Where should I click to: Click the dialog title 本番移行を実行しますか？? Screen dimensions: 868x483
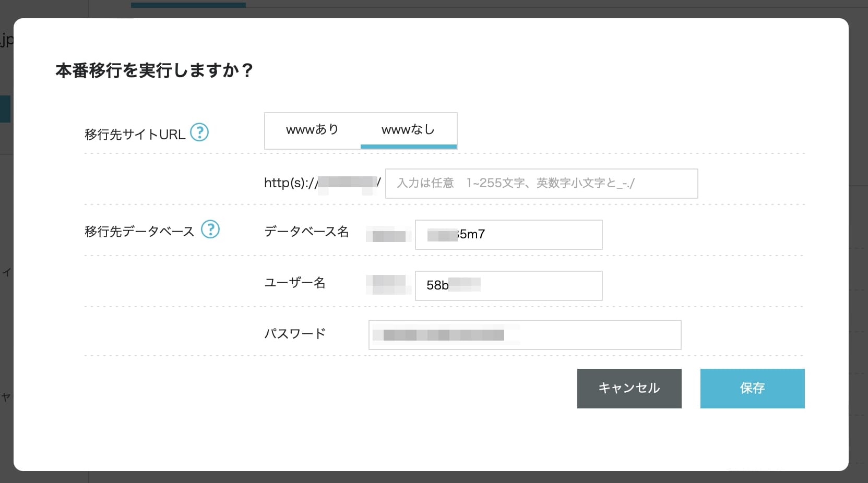tap(154, 70)
